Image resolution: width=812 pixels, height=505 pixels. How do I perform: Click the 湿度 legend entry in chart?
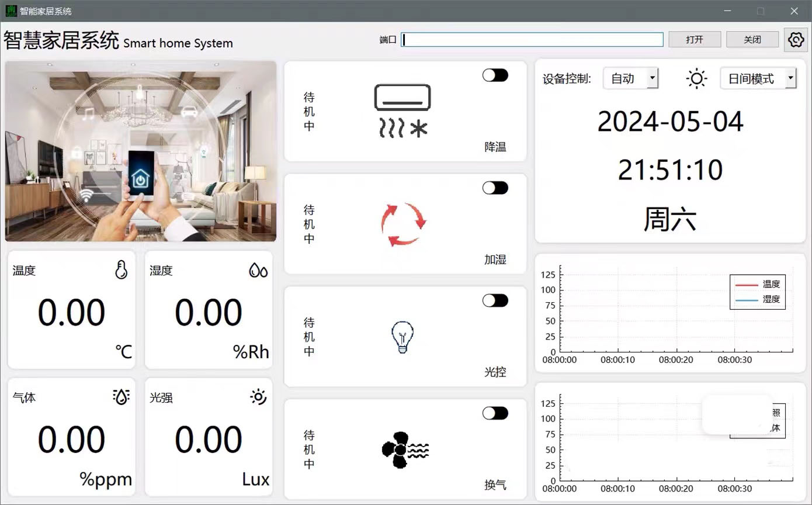pyautogui.click(x=758, y=299)
